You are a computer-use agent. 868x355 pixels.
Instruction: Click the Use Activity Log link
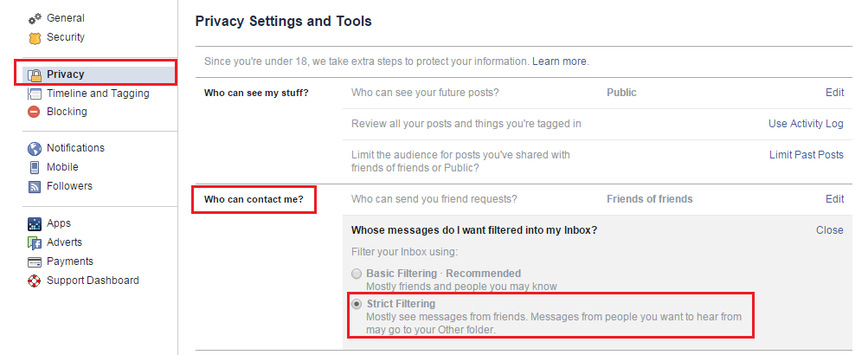click(806, 124)
